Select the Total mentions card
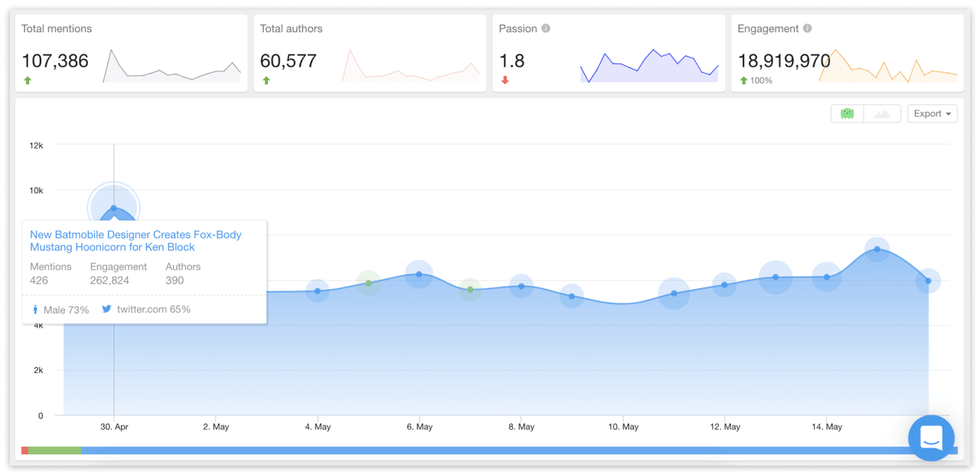Screen dimensions: 980x472 click(131, 53)
